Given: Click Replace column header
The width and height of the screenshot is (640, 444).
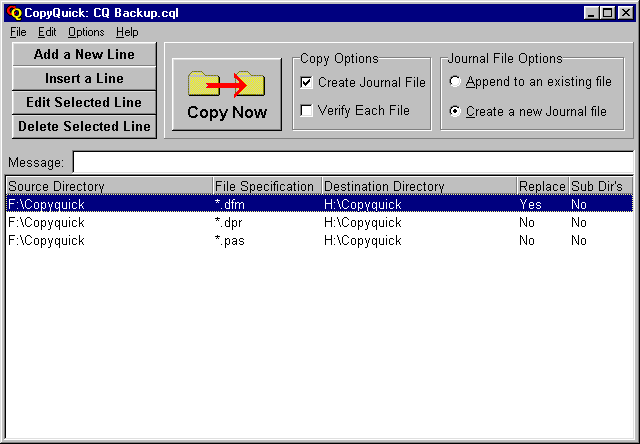Looking at the screenshot, I should click(x=542, y=186).
